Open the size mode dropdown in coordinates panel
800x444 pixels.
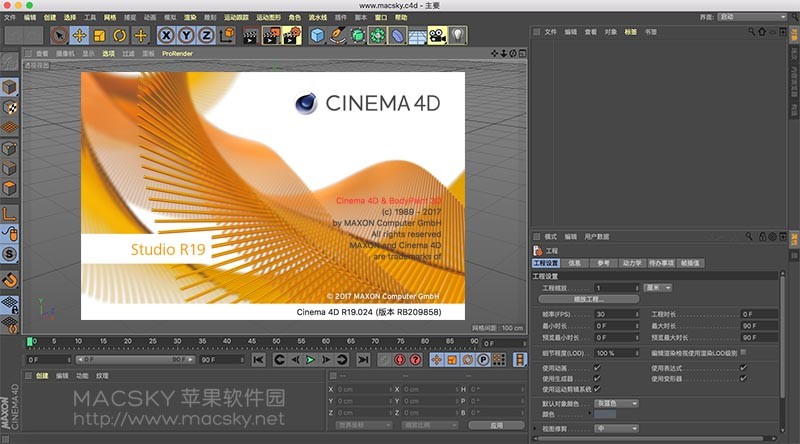click(x=430, y=425)
